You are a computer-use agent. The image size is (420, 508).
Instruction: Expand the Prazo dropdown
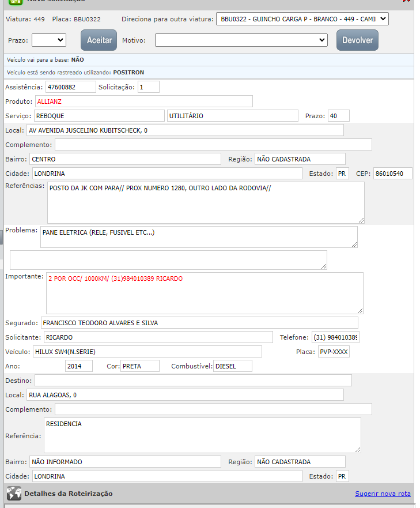coord(49,40)
